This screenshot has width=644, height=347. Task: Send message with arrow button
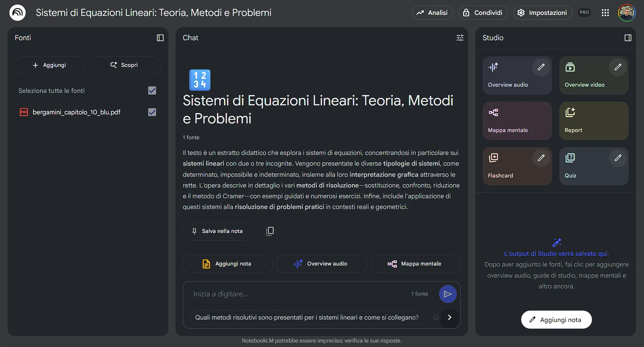tap(448, 294)
